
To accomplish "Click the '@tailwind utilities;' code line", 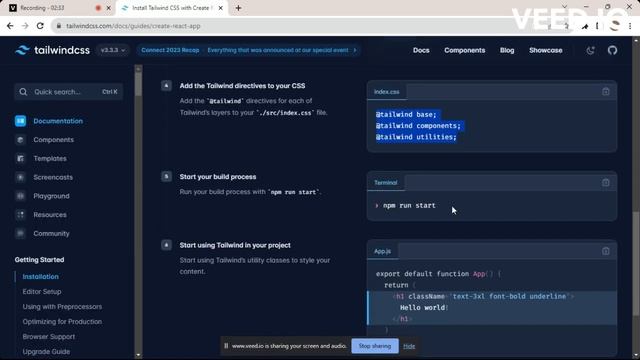I will click(x=416, y=137).
